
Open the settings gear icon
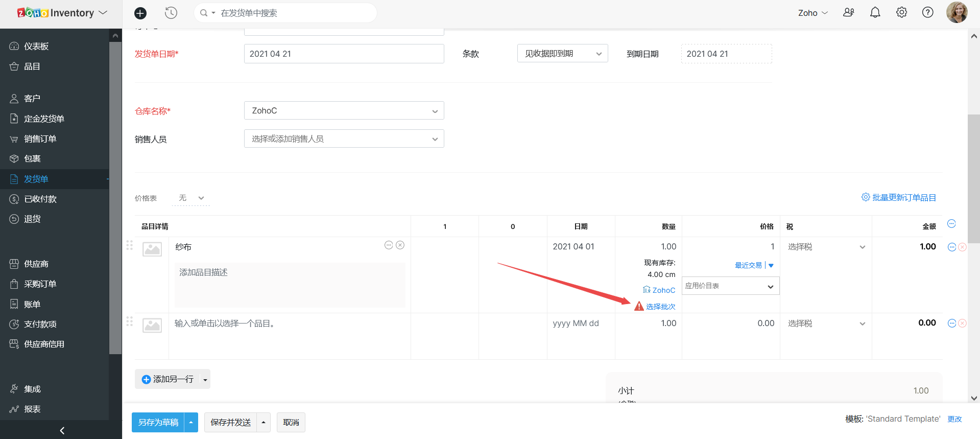[901, 13]
